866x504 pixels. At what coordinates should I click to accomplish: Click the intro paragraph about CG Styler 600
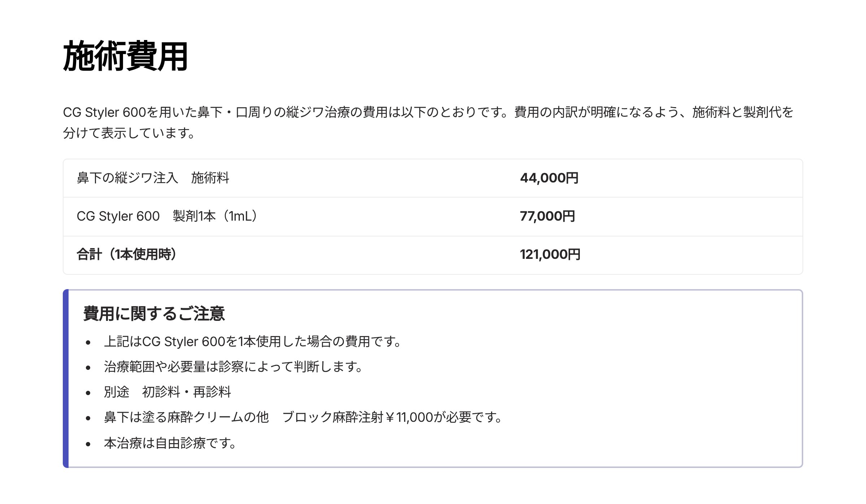[x=428, y=123]
